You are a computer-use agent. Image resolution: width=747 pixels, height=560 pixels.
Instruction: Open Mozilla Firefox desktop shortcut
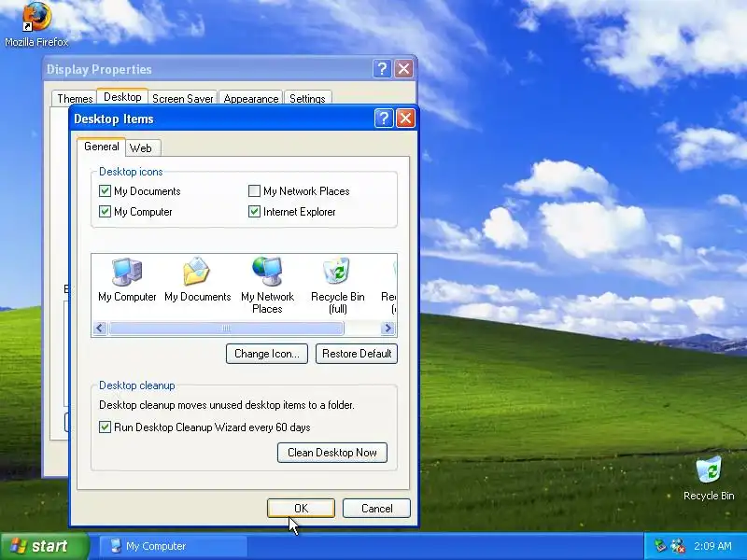(36, 24)
